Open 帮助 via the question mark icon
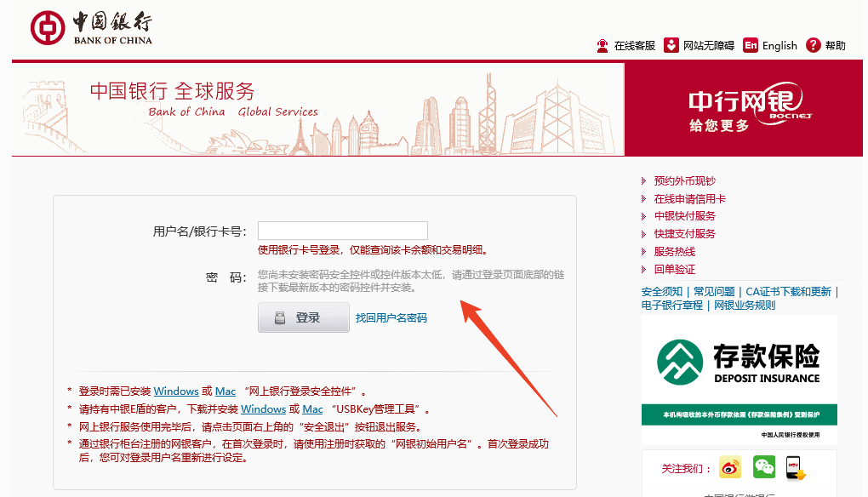Screen dimensions: 868x497 [813, 45]
